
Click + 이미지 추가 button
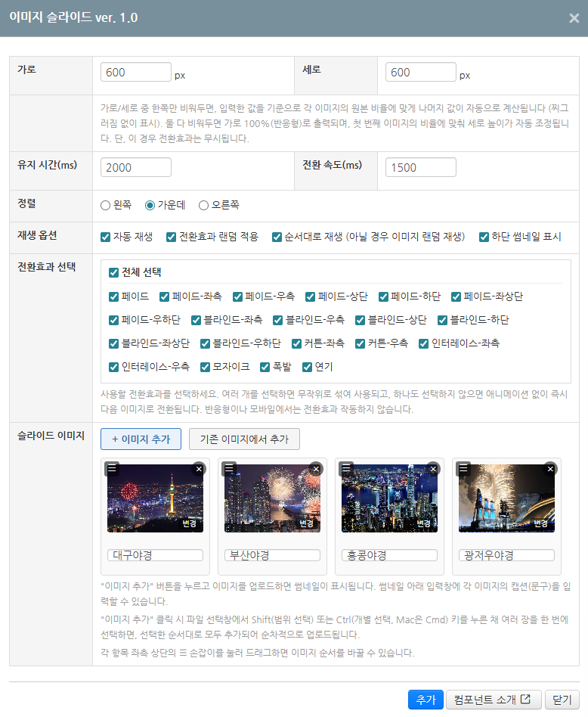tap(141, 439)
